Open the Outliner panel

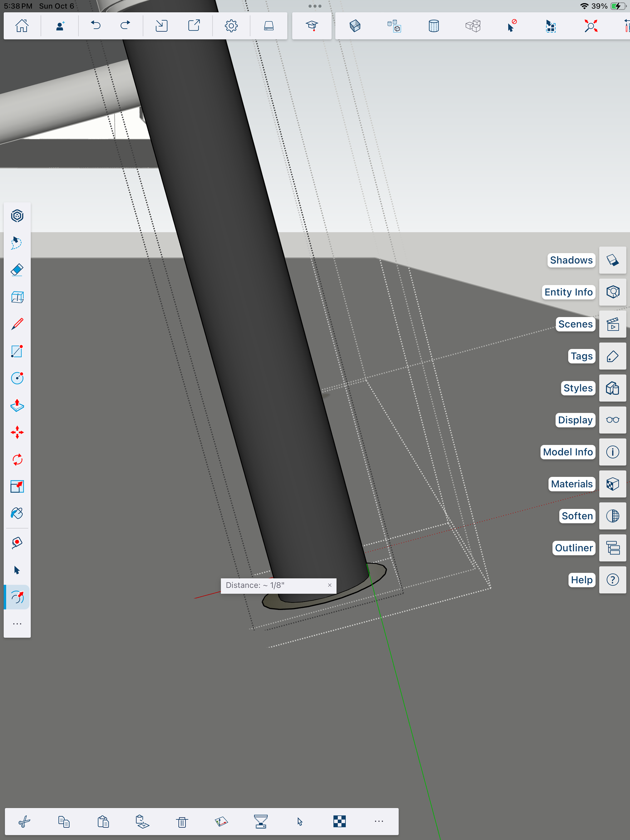click(613, 548)
